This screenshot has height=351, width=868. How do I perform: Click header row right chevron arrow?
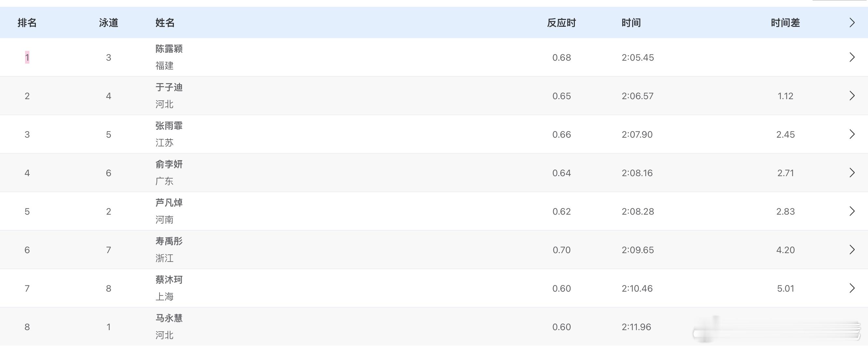point(852,23)
